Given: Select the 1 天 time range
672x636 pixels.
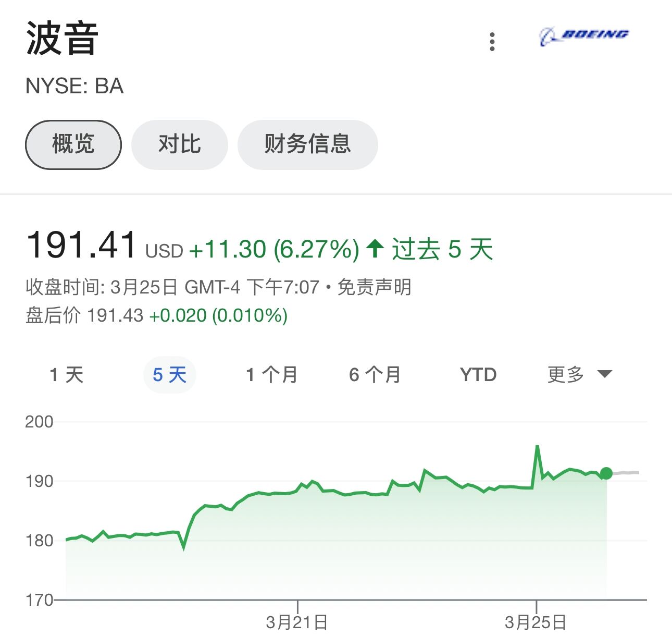Looking at the screenshot, I should (x=66, y=374).
